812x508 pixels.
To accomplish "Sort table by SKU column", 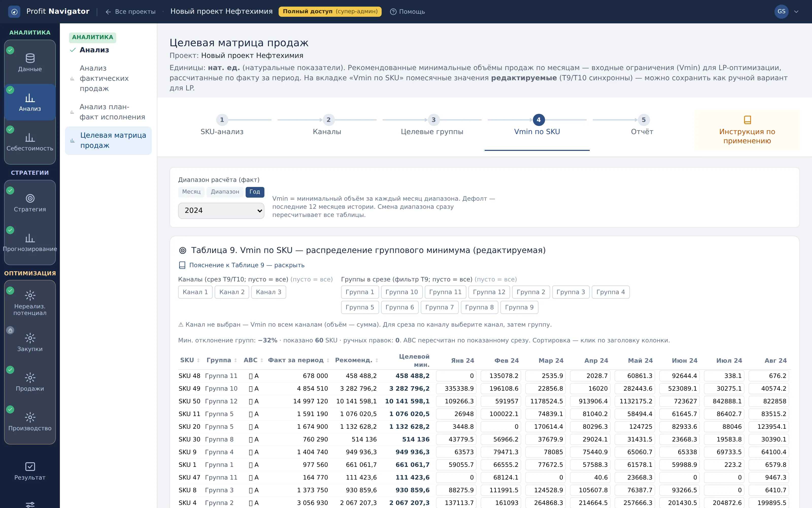I will point(190,360).
